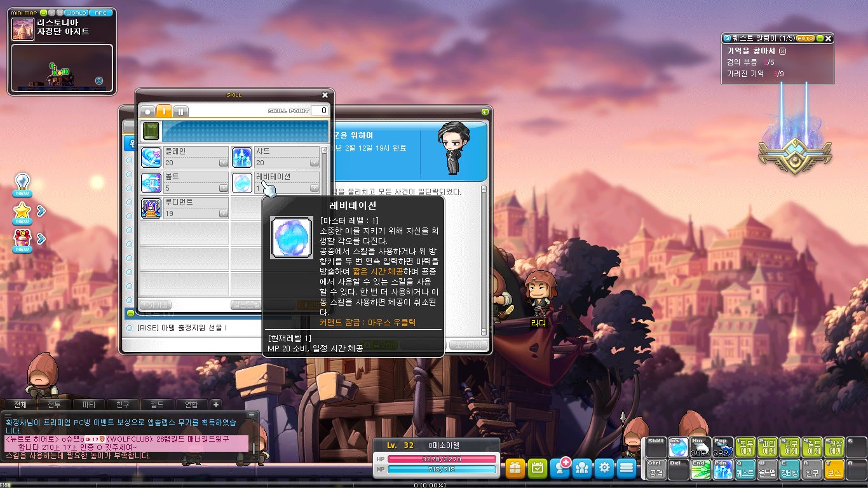Click the 볼트 skill level-up button
The height and width of the screenshot is (488, 868).
(223, 188)
